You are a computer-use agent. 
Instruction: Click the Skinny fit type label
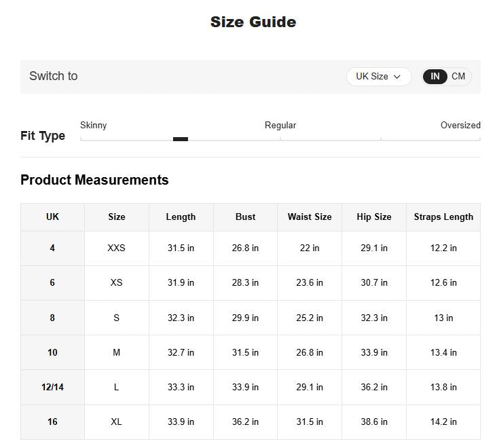94,126
